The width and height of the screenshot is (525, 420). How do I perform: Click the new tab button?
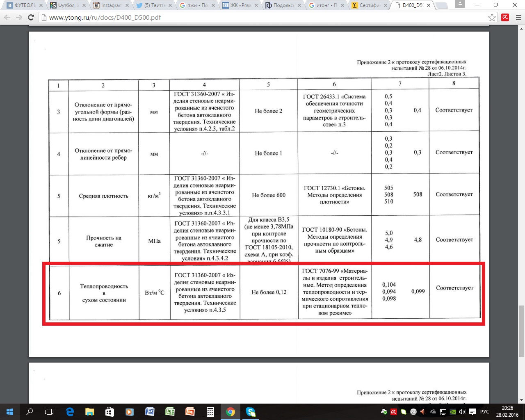coord(441,6)
